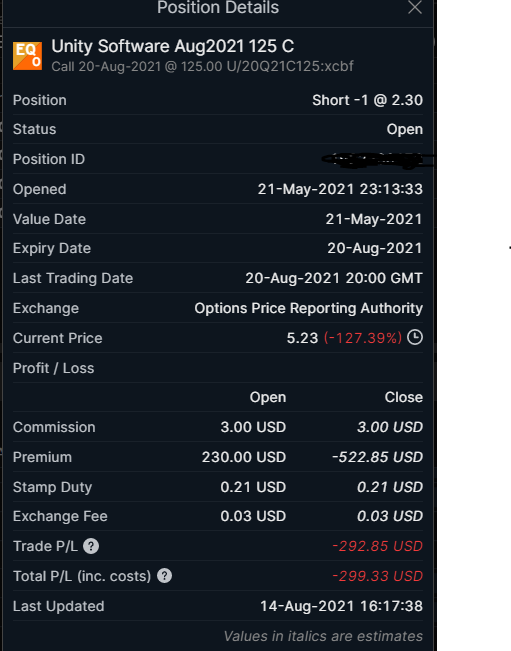
Task: Click the Open column header
Action: click(268, 397)
